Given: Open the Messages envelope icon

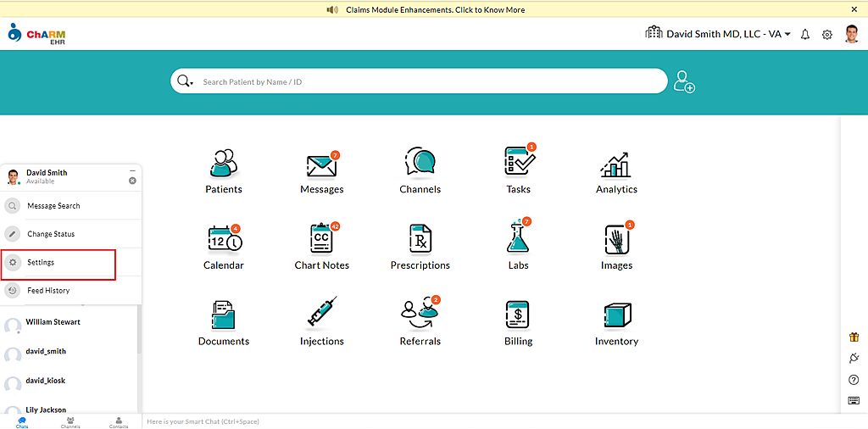Looking at the screenshot, I should coord(321,164).
